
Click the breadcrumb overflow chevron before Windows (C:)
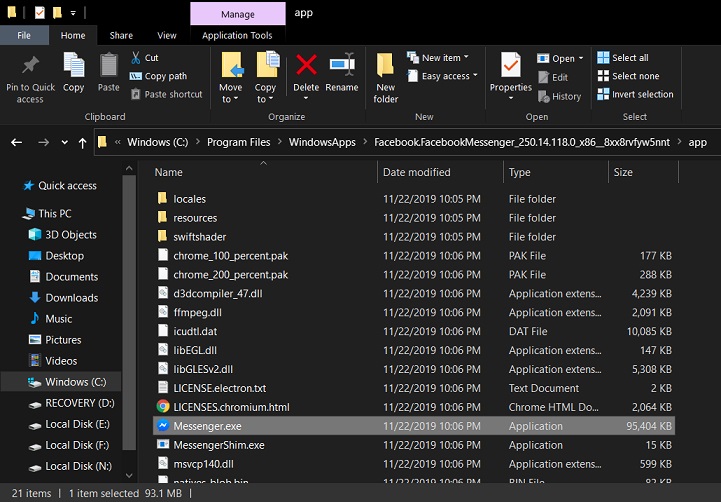[x=118, y=142]
